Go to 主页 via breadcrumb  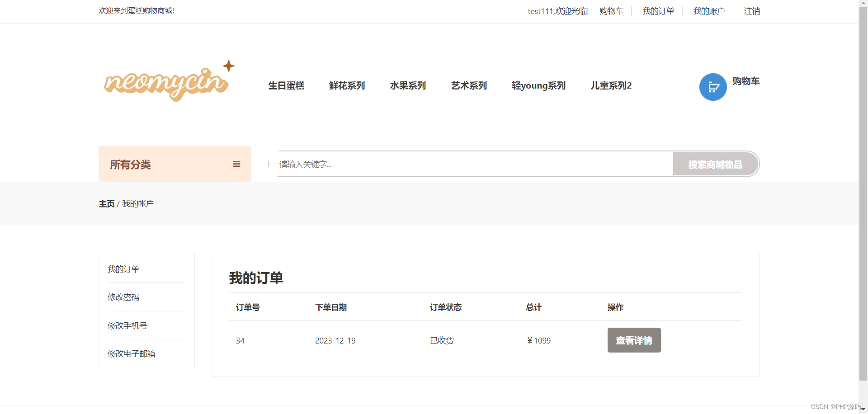107,204
